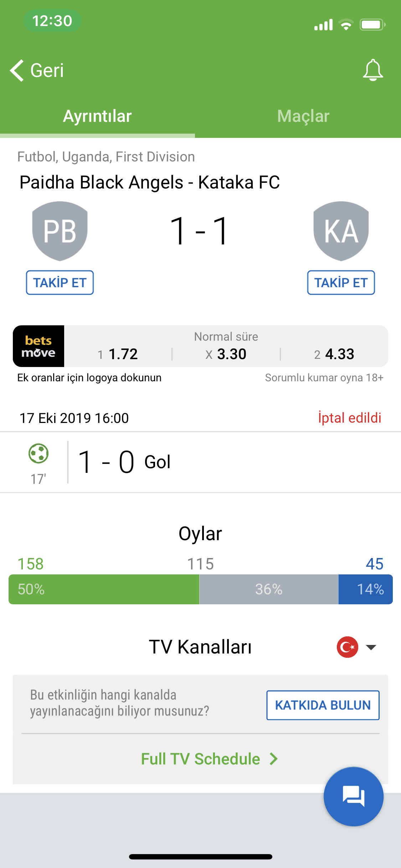Tap the Turkish flag country icon
The image size is (401, 868).
pyautogui.click(x=348, y=647)
